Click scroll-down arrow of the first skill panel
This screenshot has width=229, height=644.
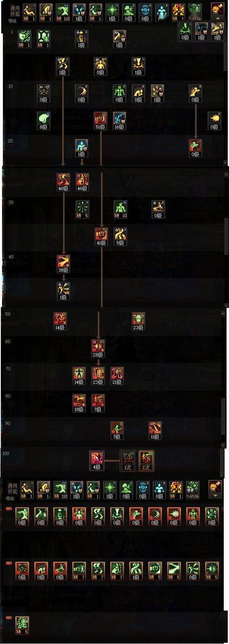click(226, 162)
